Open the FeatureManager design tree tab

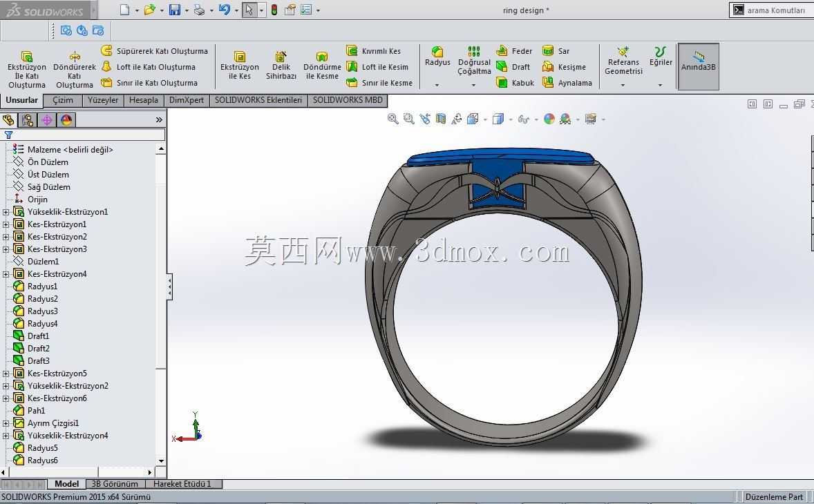[x=8, y=119]
